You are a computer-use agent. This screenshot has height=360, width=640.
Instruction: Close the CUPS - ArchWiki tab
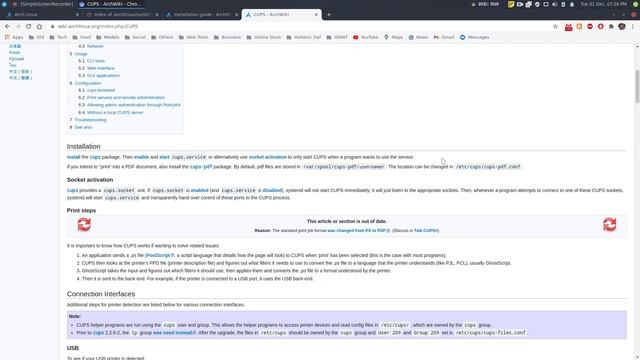click(x=316, y=15)
